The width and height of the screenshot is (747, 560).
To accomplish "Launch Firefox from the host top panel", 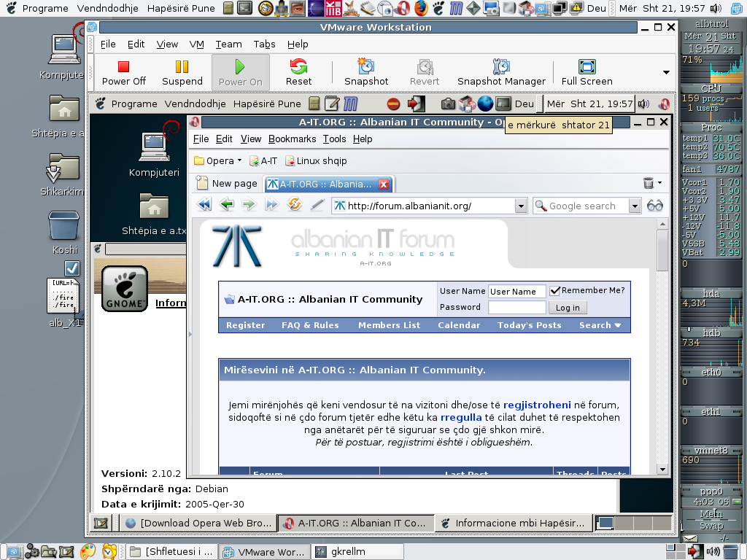I will pos(421,8).
